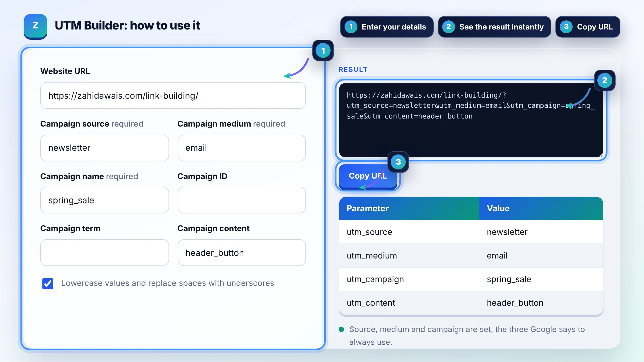Click the 'Campaign name required' label
The height and width of the screenshot is (362, 644).
[89, 176]
